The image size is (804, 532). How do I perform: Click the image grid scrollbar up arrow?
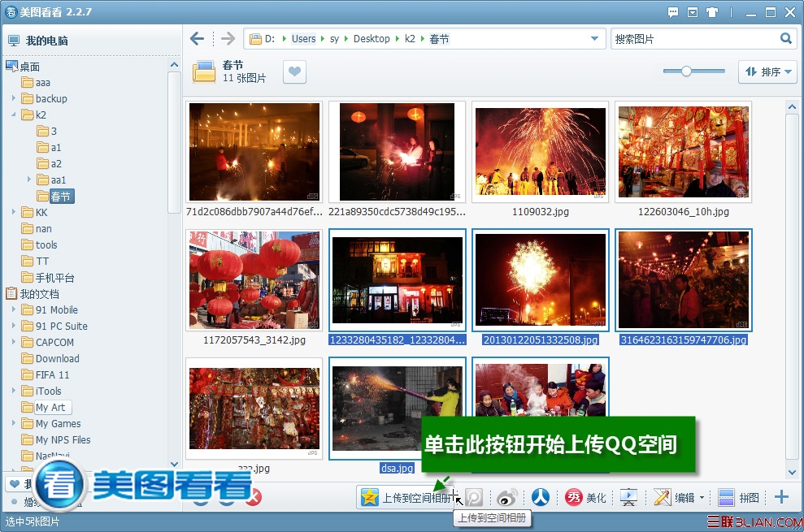(x=792, y=106)
